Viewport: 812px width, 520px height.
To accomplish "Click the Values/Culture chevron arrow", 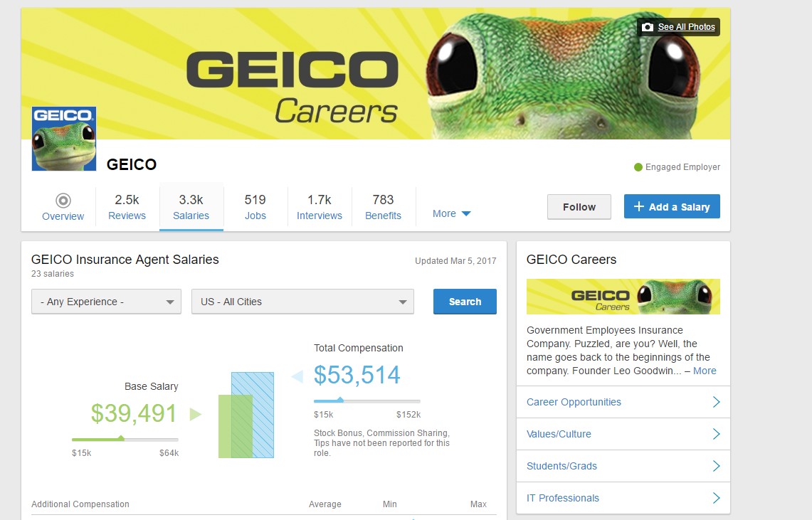I will tap(716, 434).
